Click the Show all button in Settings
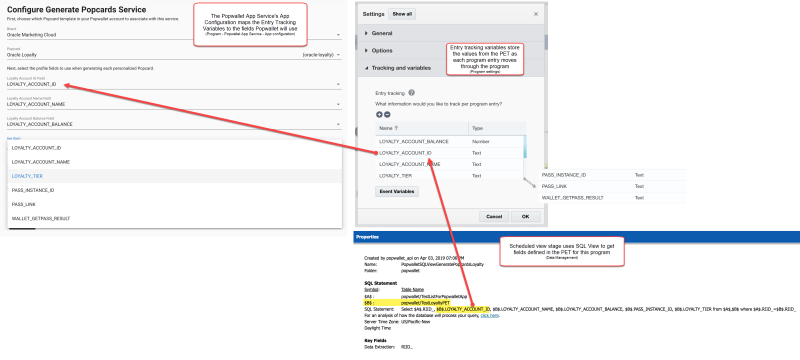800x360 pixels. tap(402, 14)
